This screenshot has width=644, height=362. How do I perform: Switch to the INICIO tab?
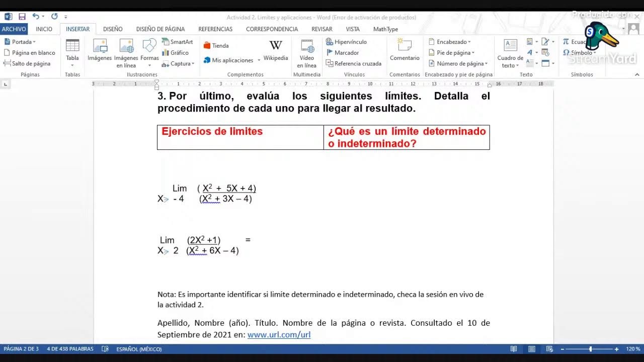(x=44, y=29)
